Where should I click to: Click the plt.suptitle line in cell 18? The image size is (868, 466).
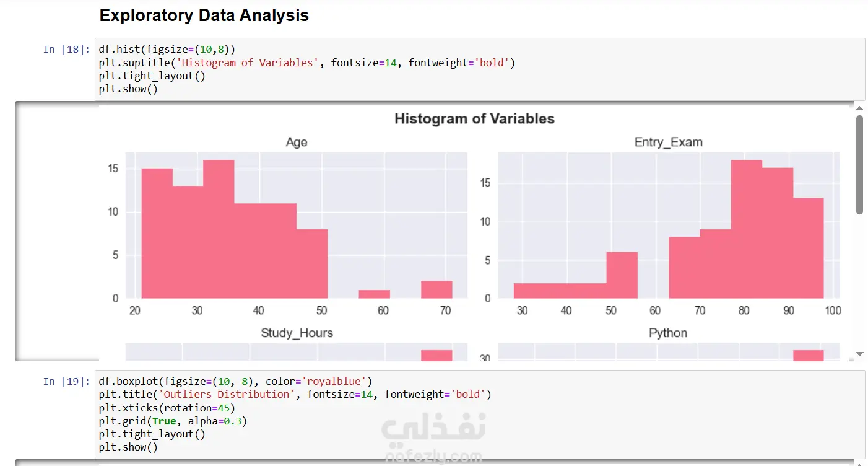click(x=306, y=63)
